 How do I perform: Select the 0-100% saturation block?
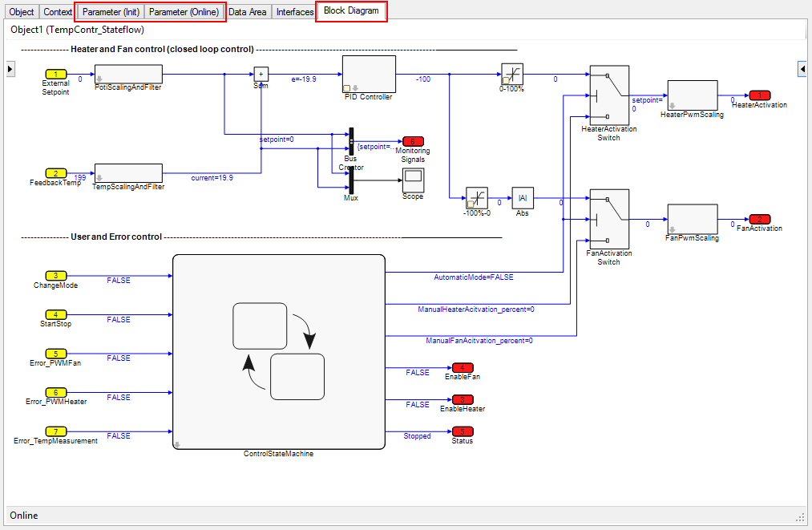tap(512, 74)
